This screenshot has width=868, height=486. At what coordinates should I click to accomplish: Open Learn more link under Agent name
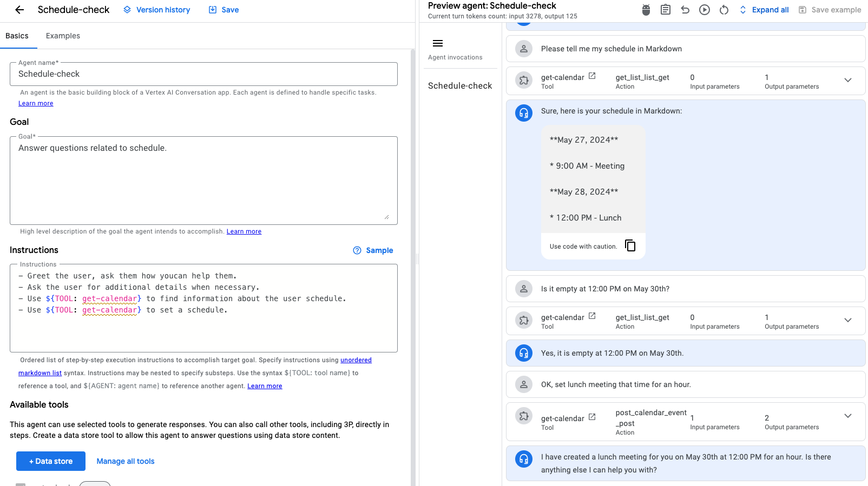point(36,103)
